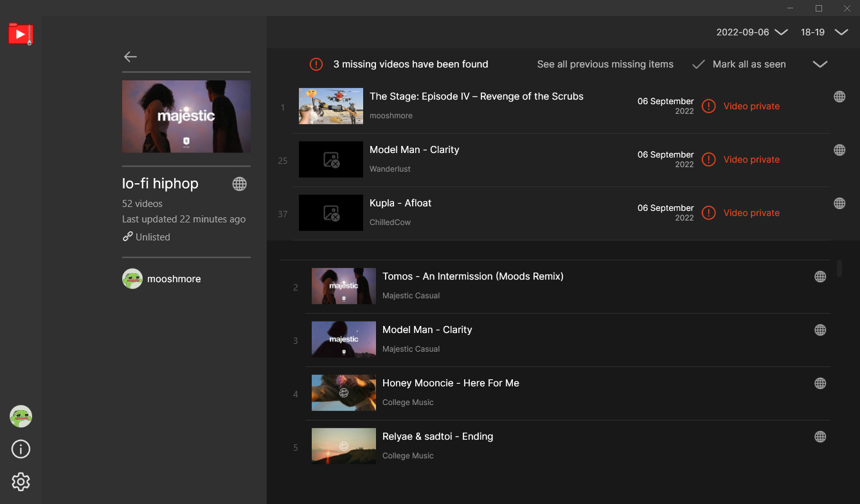The height and width of the screenshot is (504, 860).
Task: Click See all previous missing items
Action: pos(605,64)
